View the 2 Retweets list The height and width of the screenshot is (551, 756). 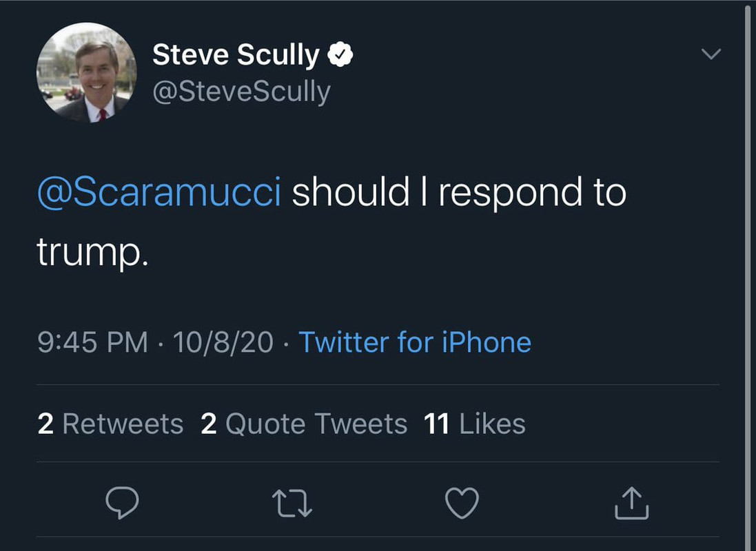(110, 424)
